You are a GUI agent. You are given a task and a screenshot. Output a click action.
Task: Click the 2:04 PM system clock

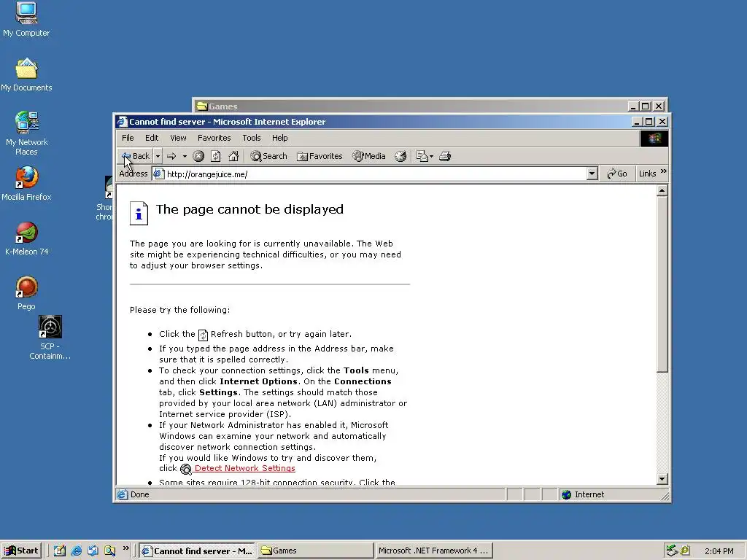tap(719, 551)
